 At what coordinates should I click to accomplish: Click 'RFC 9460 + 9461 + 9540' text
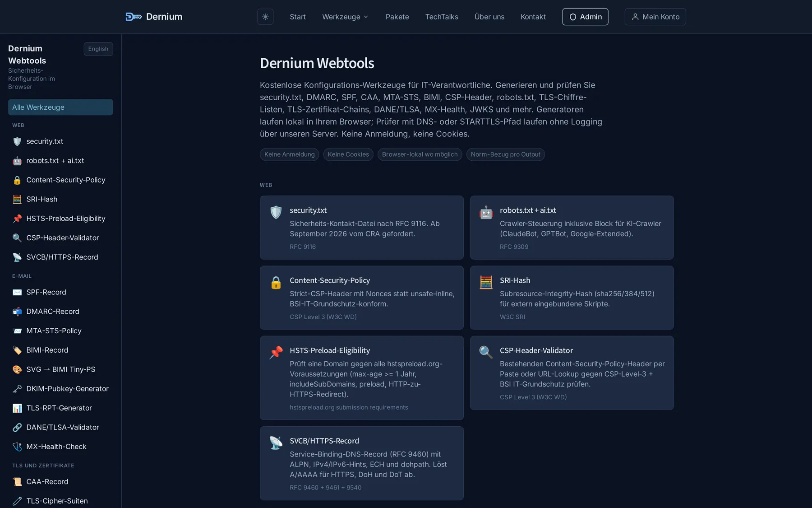326,488
